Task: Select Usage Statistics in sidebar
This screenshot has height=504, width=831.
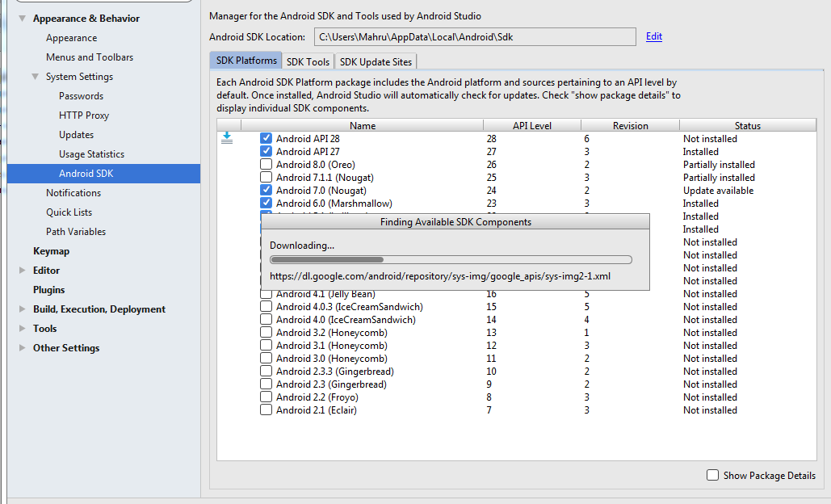Action: point(91,154)
